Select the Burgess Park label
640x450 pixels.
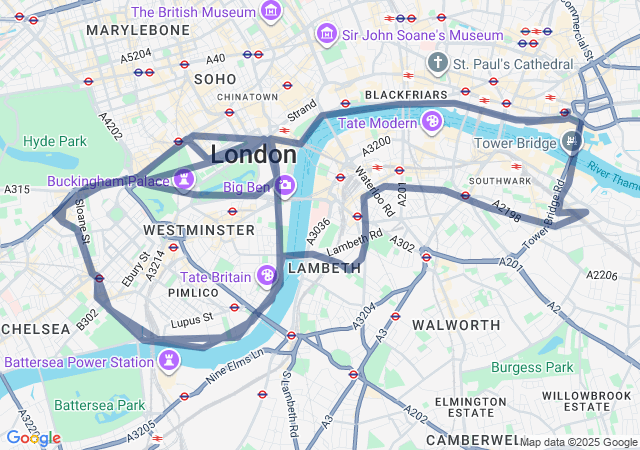532,367
